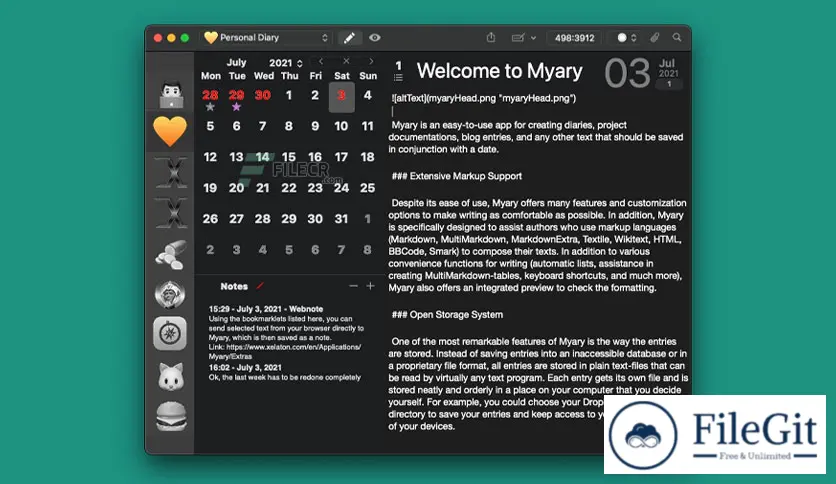Open the Personal Diary selector dropdown
Screen dimensions: 836x484
click(x=267, y=38)
